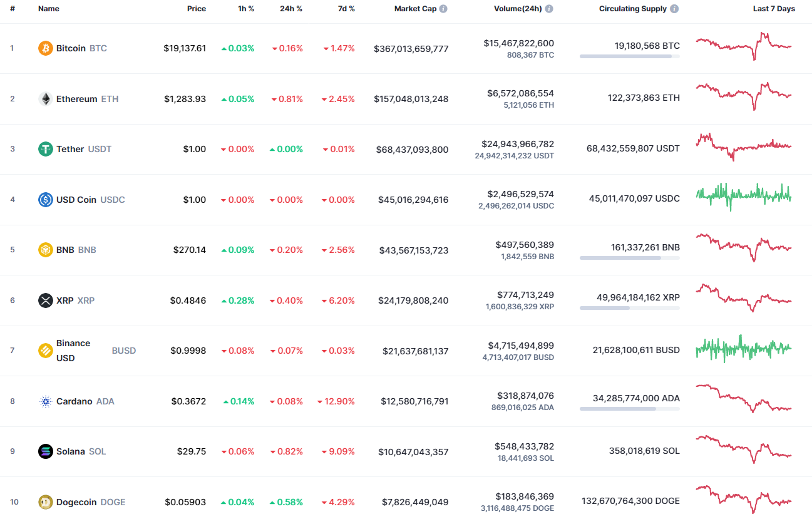Open the Volume(24h) info tooltip
The height and width of the screenshot is (524, 812).
click(549, 9)
